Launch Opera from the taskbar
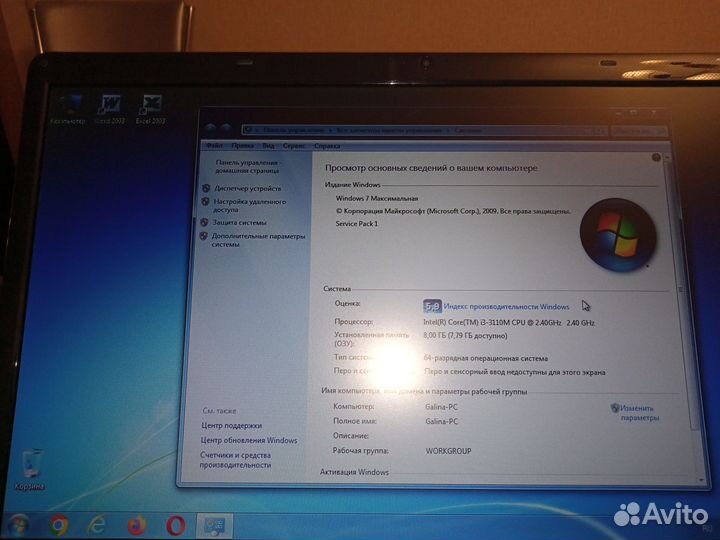Screen dimensions: 720x540 pyautogui.click(x=175, y=526)
